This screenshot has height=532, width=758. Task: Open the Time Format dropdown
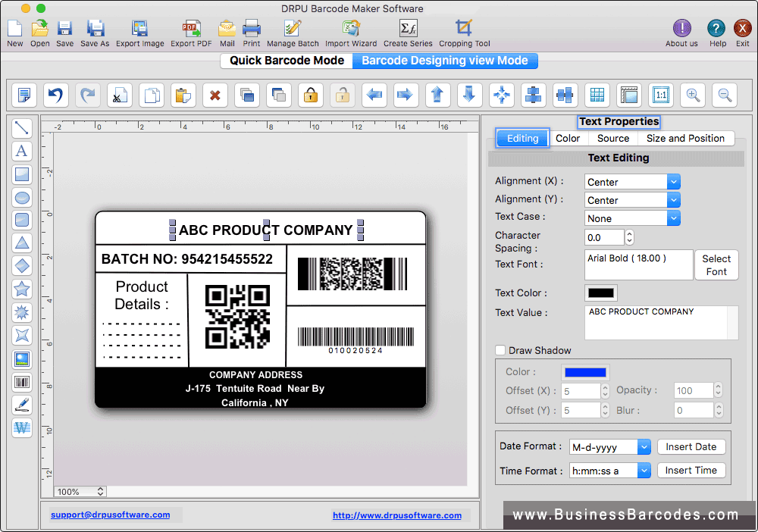[x=610, y=471]
